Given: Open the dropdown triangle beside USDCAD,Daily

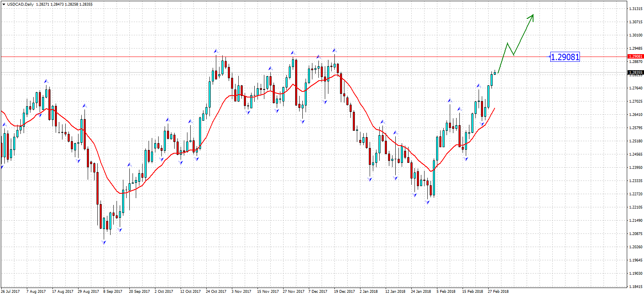Looking at the screenshot, I should click(4, 4).
